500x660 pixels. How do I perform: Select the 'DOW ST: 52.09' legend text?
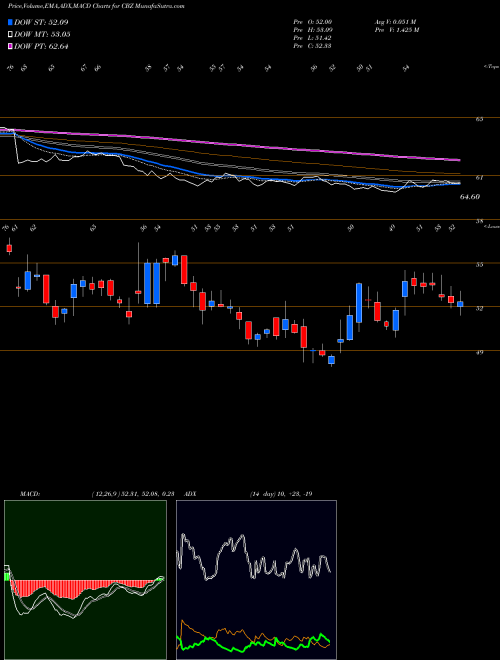41,22
